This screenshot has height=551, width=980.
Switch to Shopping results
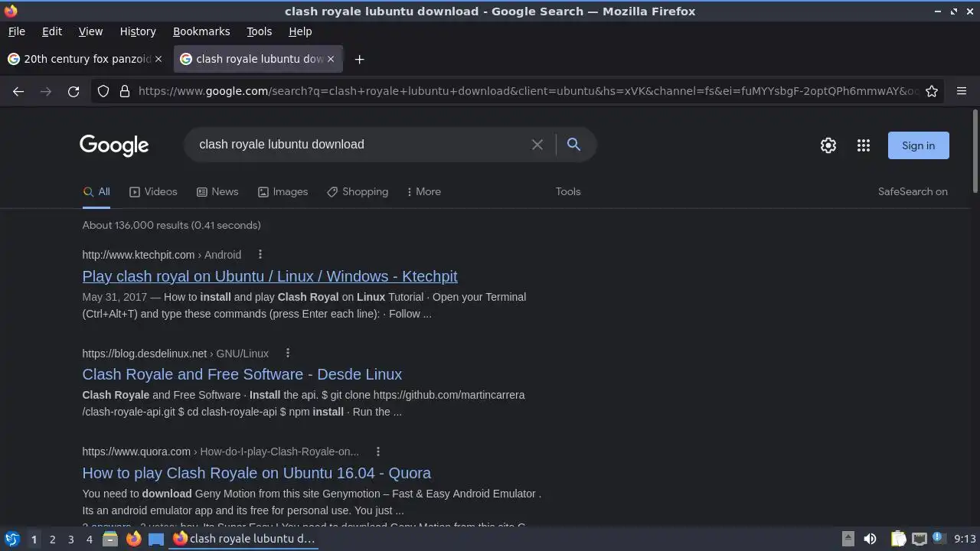[358, 192]
